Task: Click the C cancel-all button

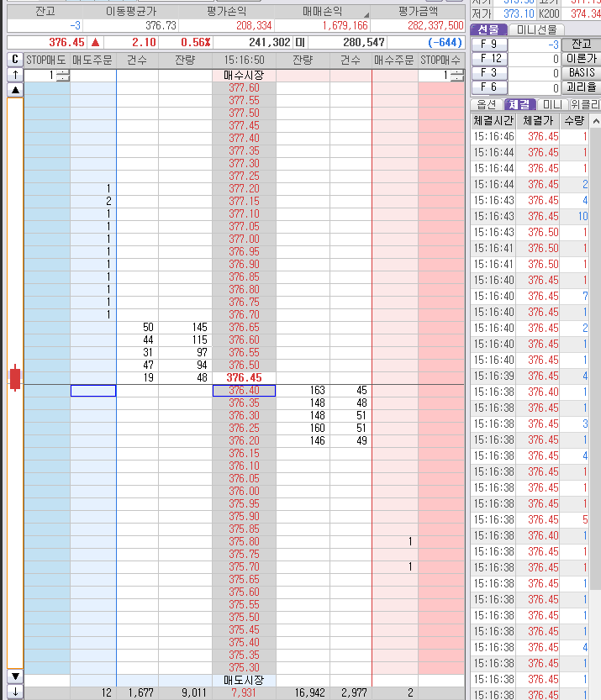Action: (15, 60)
